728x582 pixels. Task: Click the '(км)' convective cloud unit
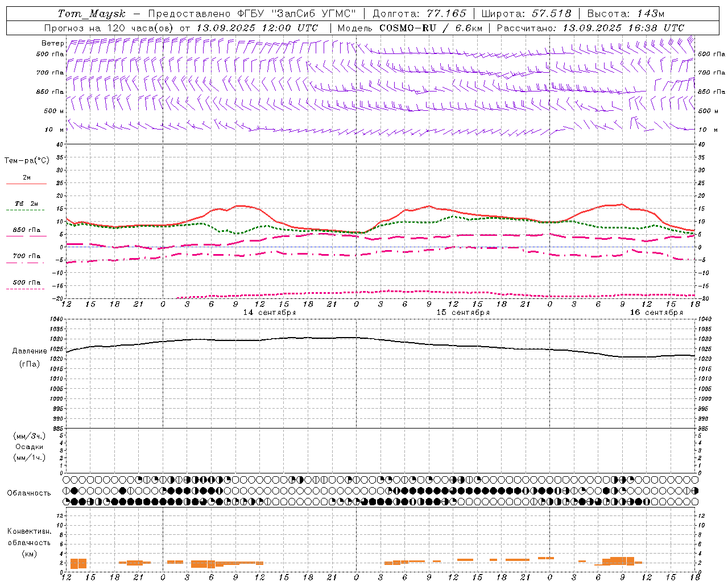(29, 554)
